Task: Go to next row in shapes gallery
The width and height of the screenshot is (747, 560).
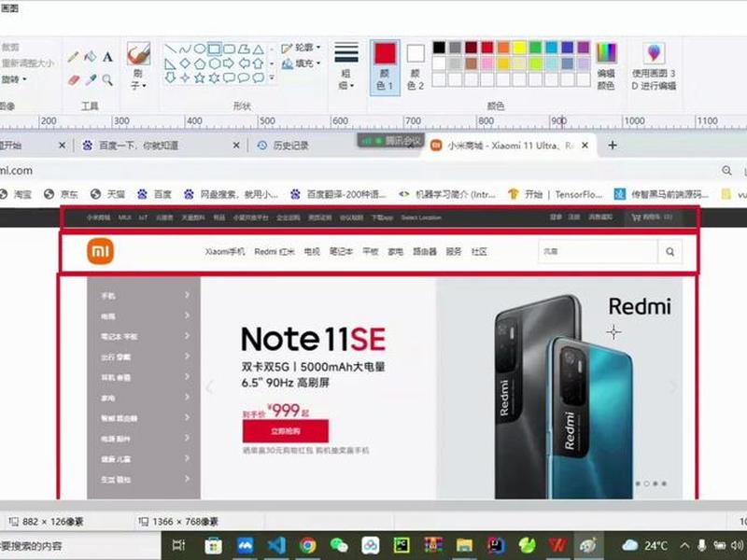Action: (272, 63)
